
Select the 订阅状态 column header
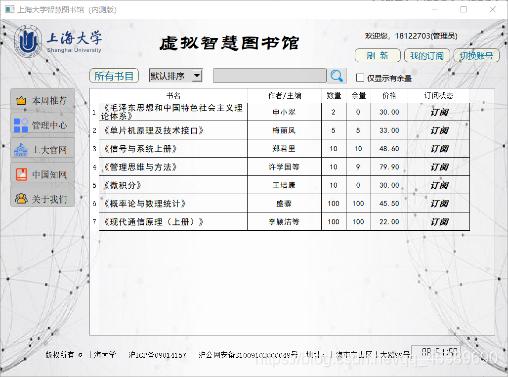point(439,96)
